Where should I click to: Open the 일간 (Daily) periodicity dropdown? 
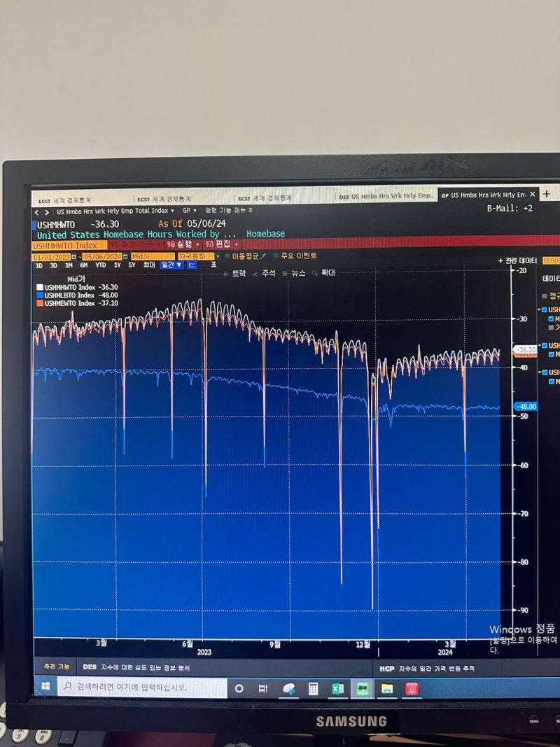[x=172, y=265]
